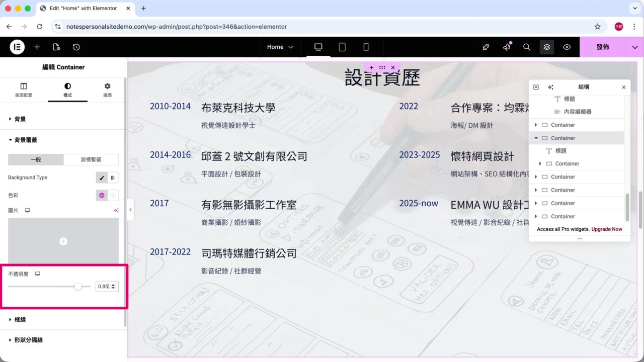Open a new browser tab
Image resolution: width=644 pixels, height=362 pixels.
point(143,9)
